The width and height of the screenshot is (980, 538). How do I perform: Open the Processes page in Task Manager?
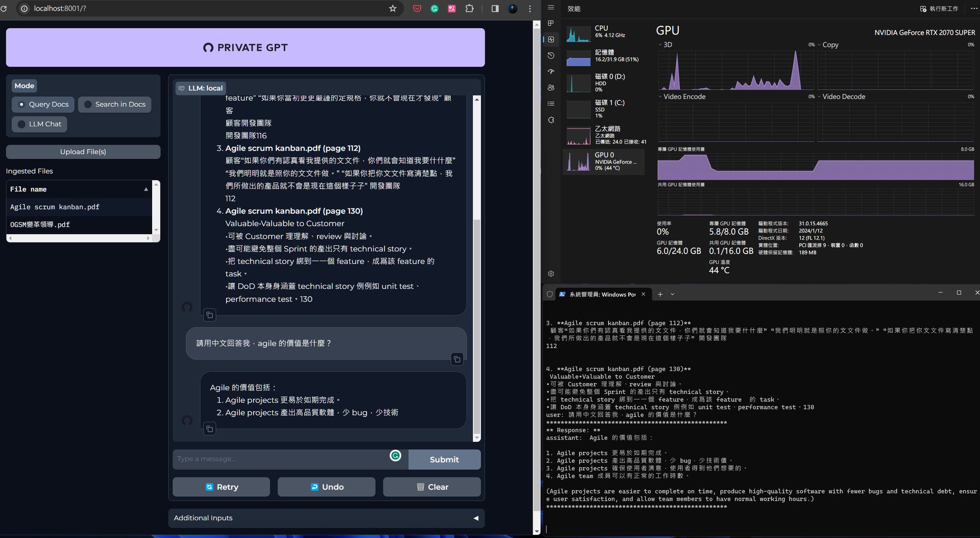pyautogui.click(x=551, y=23)
